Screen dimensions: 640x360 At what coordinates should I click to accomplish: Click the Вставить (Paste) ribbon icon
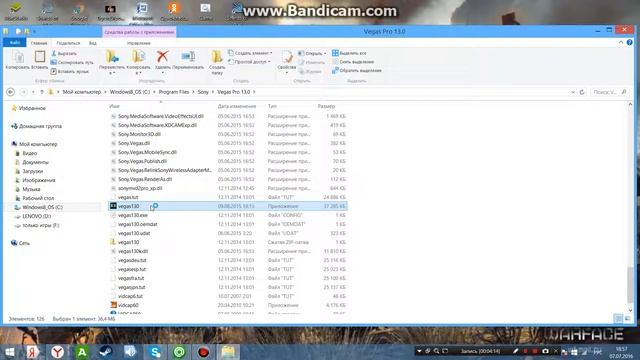click(40, 57)
